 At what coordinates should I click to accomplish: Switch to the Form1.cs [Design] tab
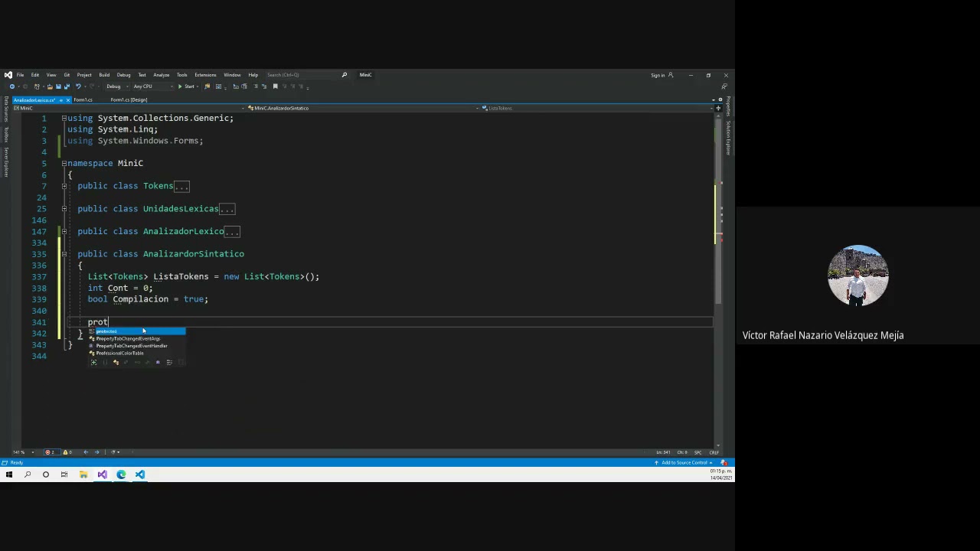pos(129,100)
